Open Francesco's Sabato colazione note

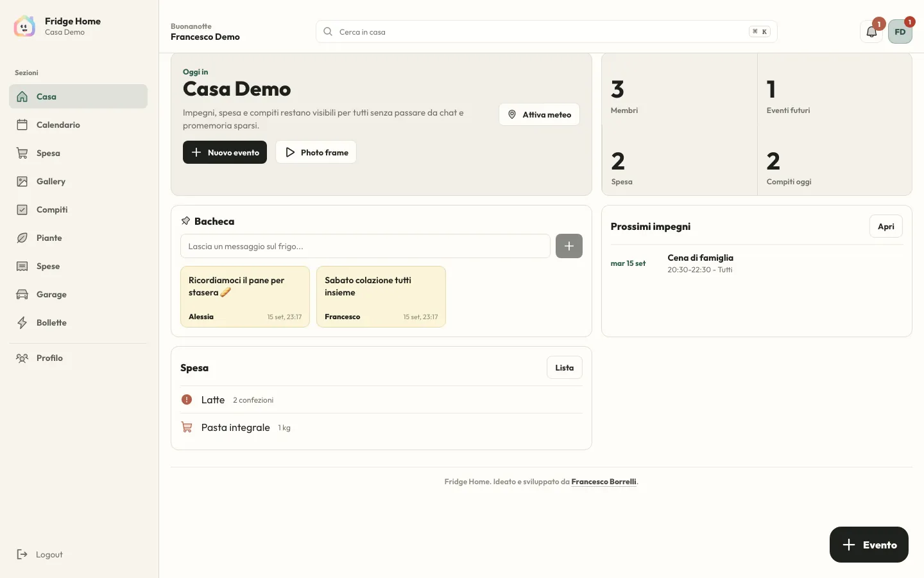(381, 297)
